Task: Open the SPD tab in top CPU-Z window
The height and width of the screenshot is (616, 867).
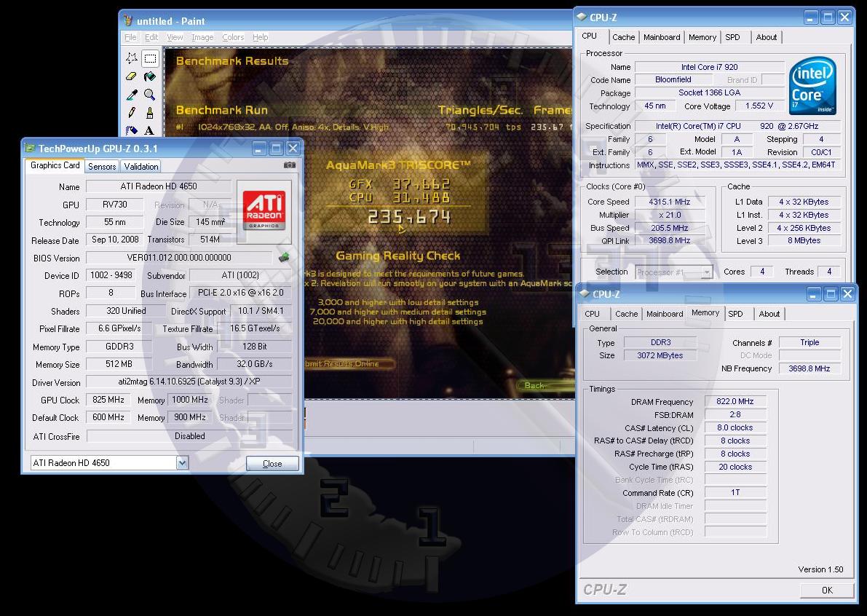Action: click(x=732, y=37)
